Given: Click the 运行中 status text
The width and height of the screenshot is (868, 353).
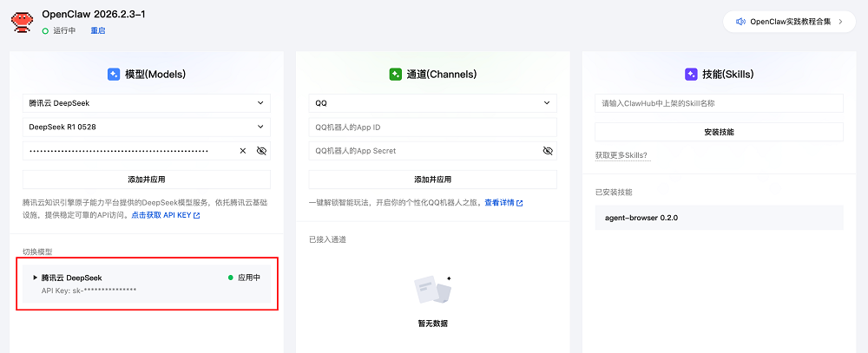Looking at the screenshot, I should (x=64, y=31).
